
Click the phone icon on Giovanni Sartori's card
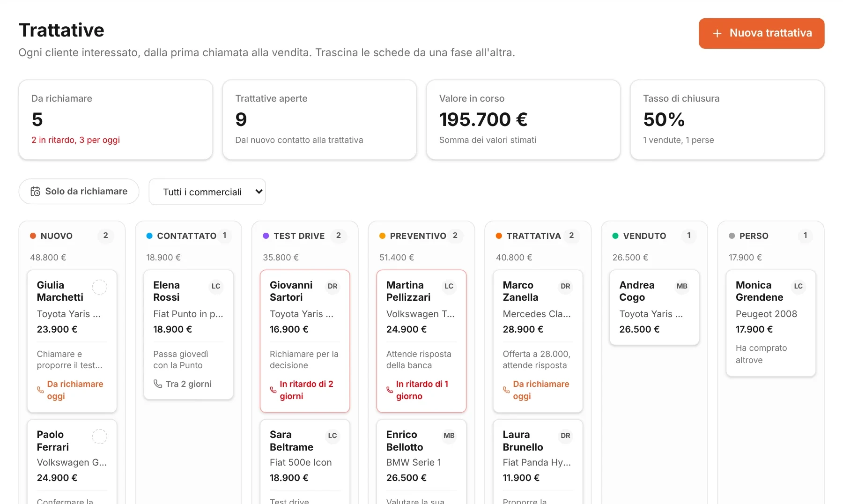tap(273, 390)
